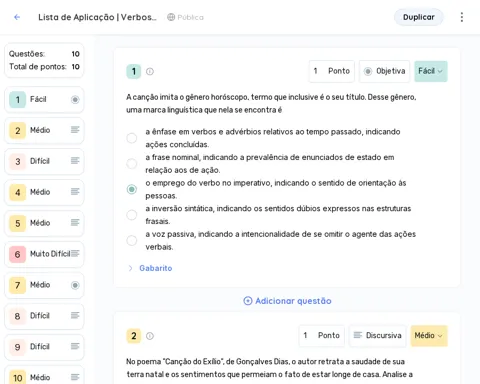Jump to question 2 Médio in sidebar
Viewport: 480px width, 384px height.
44,130
